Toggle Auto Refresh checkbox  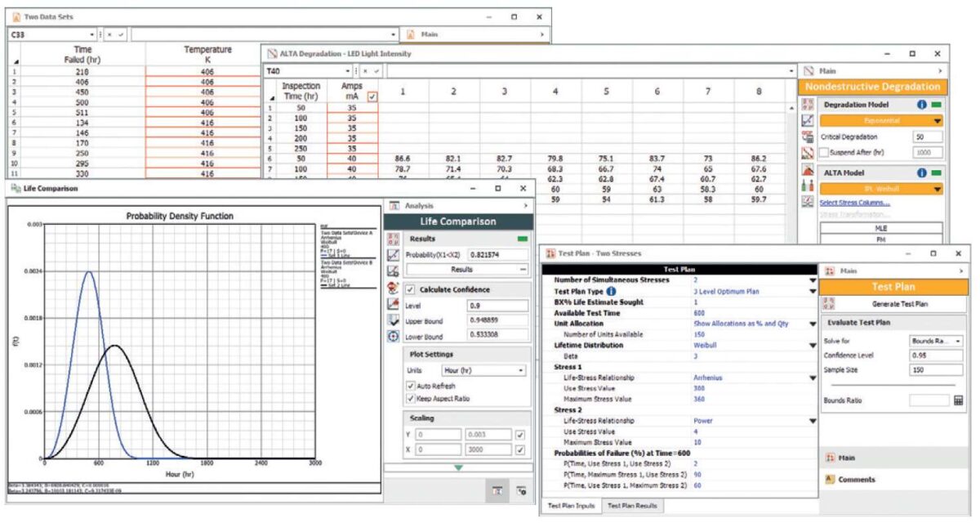click(411, 386)
